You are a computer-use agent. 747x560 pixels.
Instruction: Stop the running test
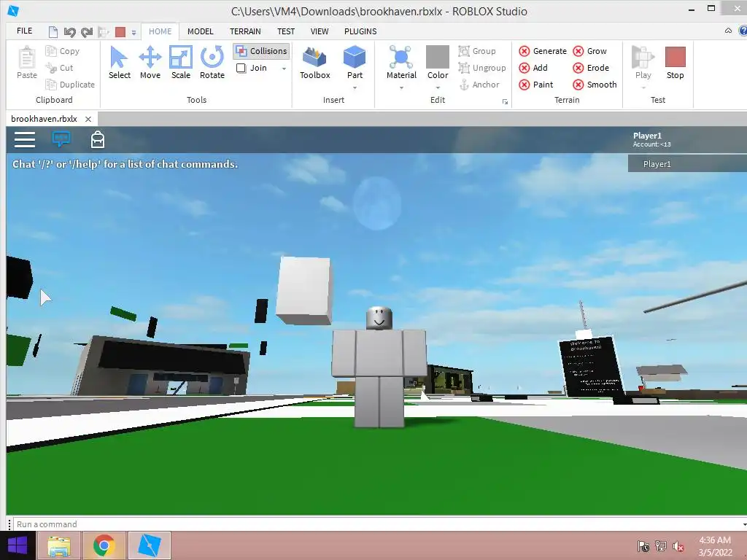tap(675, 63)
